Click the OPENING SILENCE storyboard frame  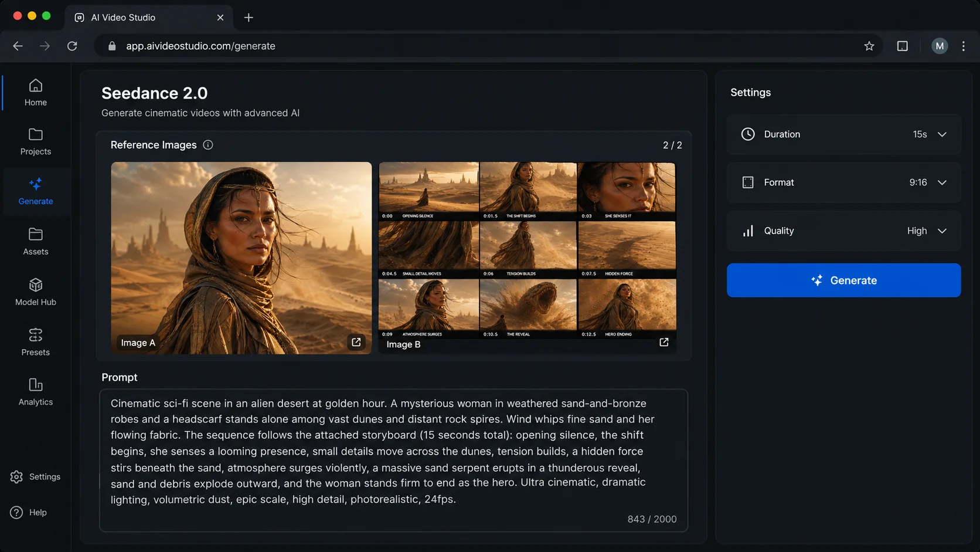(428, 191)
